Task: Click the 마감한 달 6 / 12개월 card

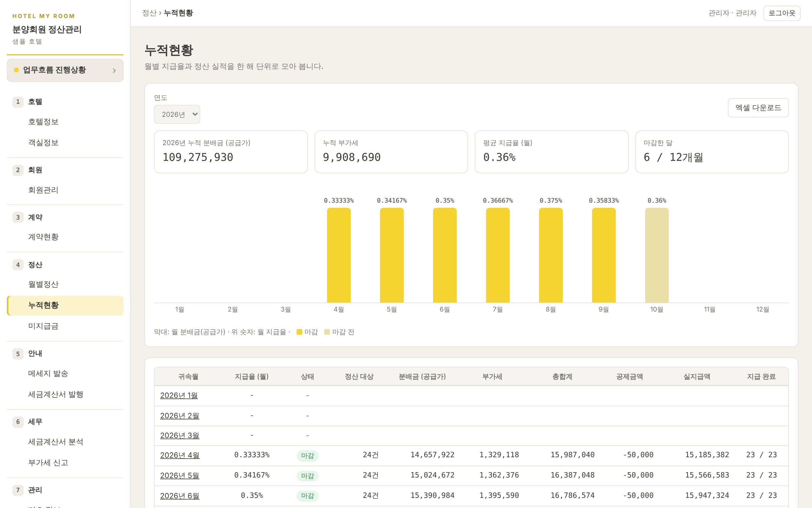Action: click(712, 152)
